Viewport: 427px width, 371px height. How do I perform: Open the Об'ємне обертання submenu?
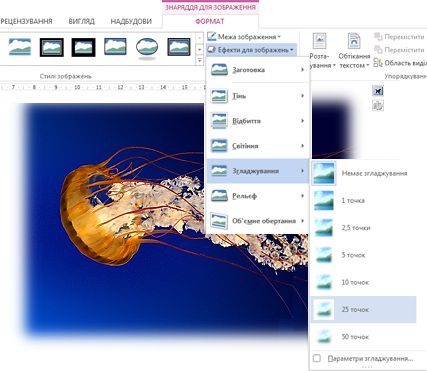pyautogui.click(x=257, y=221)
